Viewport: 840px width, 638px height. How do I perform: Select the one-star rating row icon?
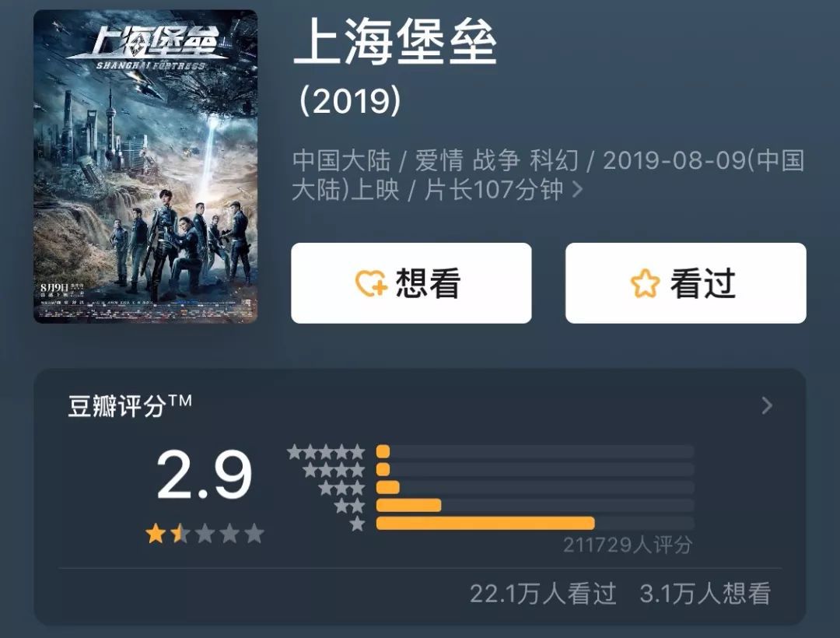pyautogui.click(x=357, y=524)
